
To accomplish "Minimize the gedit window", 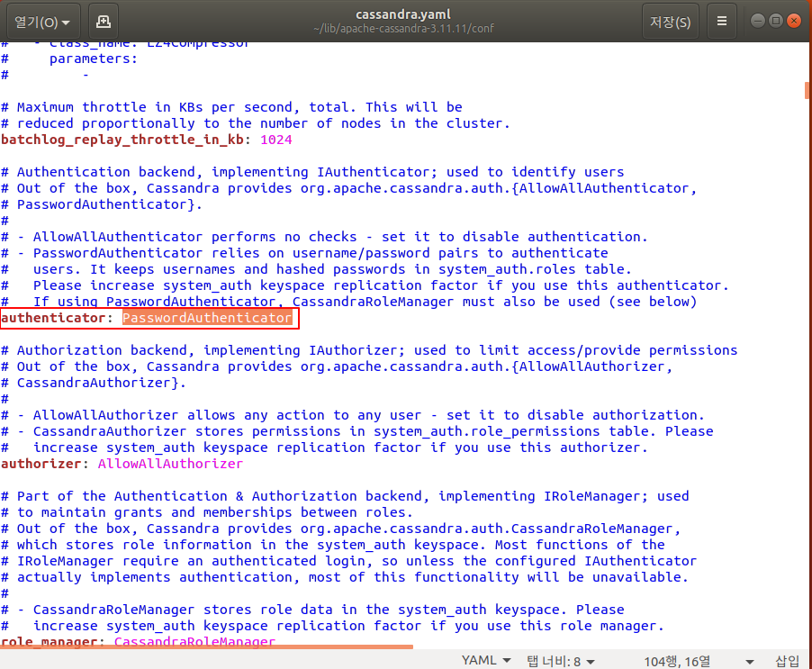I will point(758,21).
